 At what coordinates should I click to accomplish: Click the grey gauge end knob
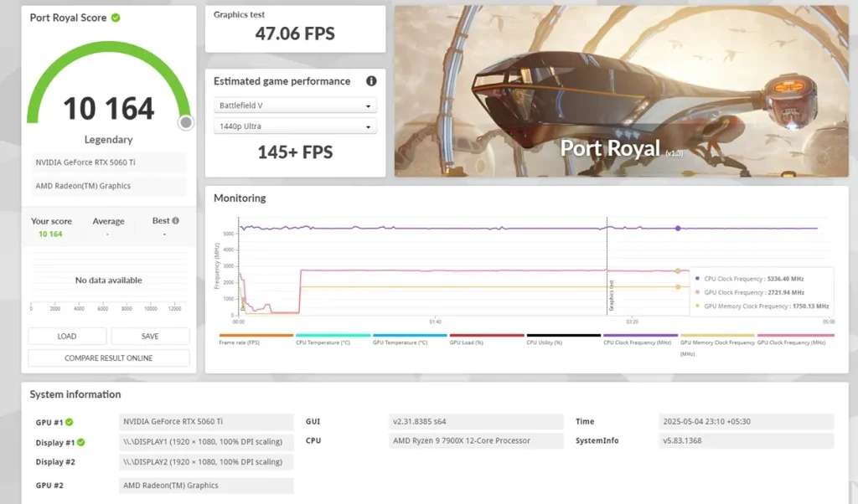tap(186, 122)
